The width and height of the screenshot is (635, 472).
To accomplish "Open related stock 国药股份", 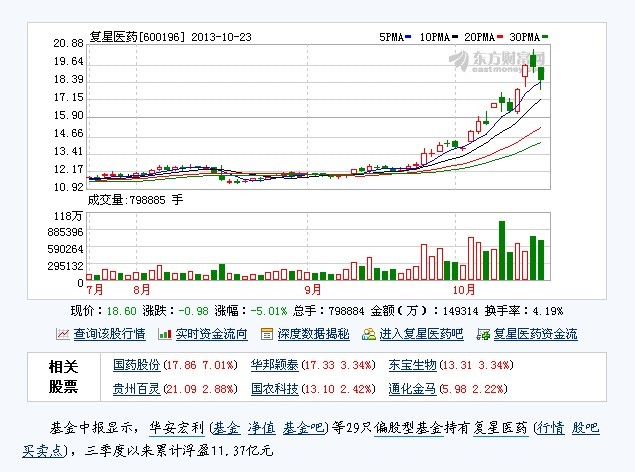I will click(136, 365).
